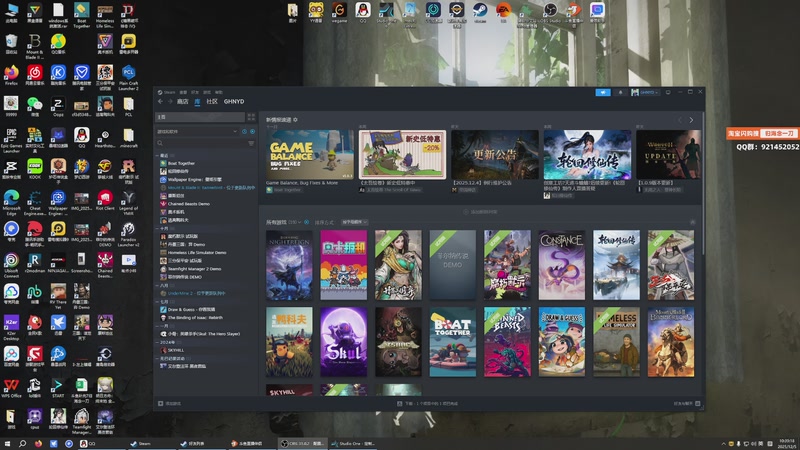Image resolution: width=800 pixels, height=450 pixels.
Task: Select Boat Together in library list
Action: tap(181, 163)
